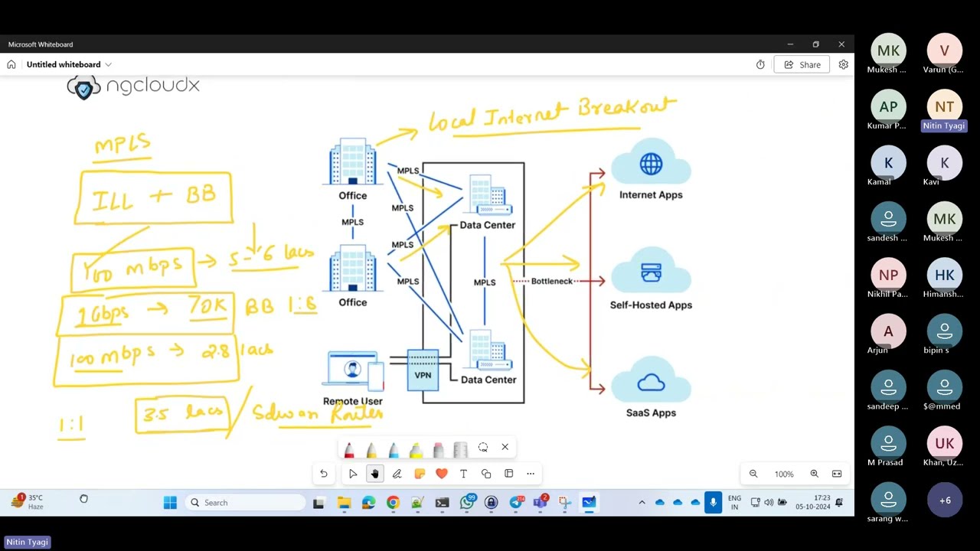980x551 pixels.
Task: Show hidden tray icons chevron
Action: point(642,503)
